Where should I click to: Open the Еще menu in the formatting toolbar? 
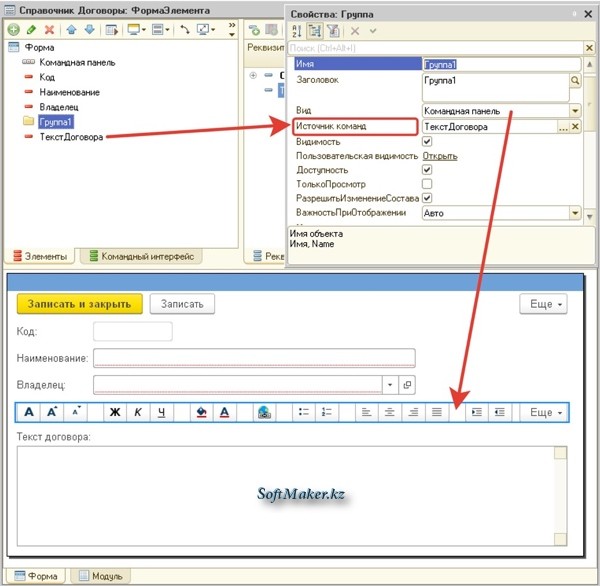545,412
